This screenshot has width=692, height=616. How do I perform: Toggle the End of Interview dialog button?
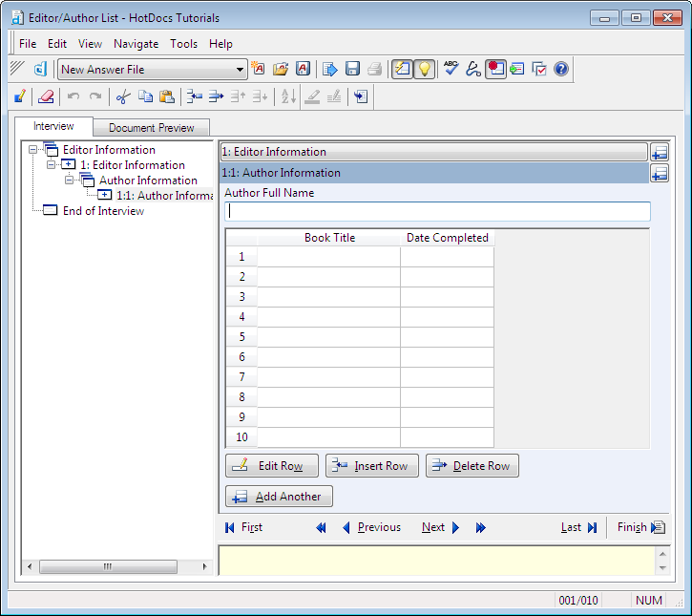(x=495, y=69)
